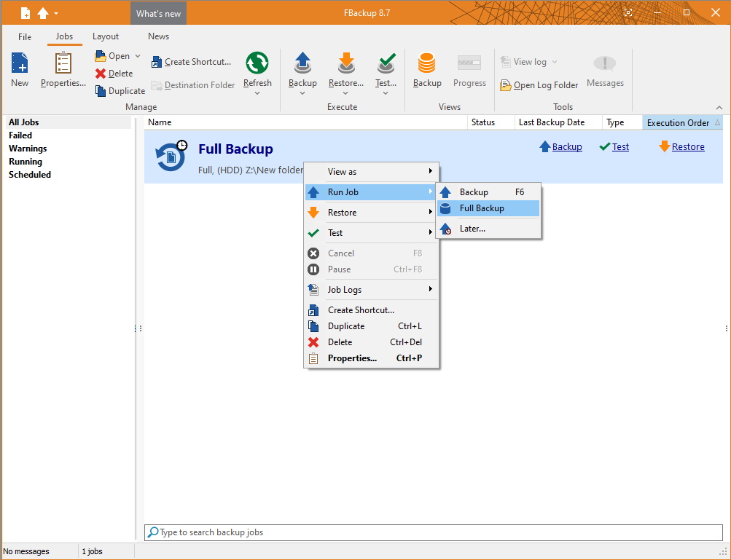Click the red Delete X in context menu
731x560 pixels.
[313, 342]
